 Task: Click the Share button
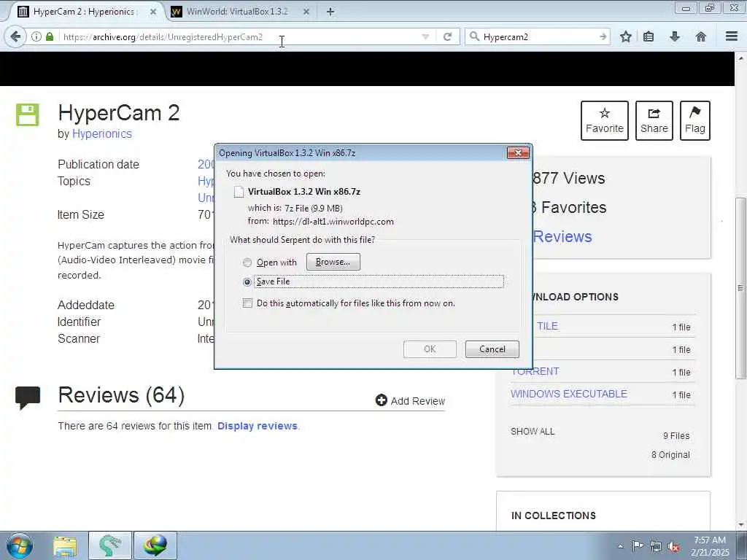(654, 120)
